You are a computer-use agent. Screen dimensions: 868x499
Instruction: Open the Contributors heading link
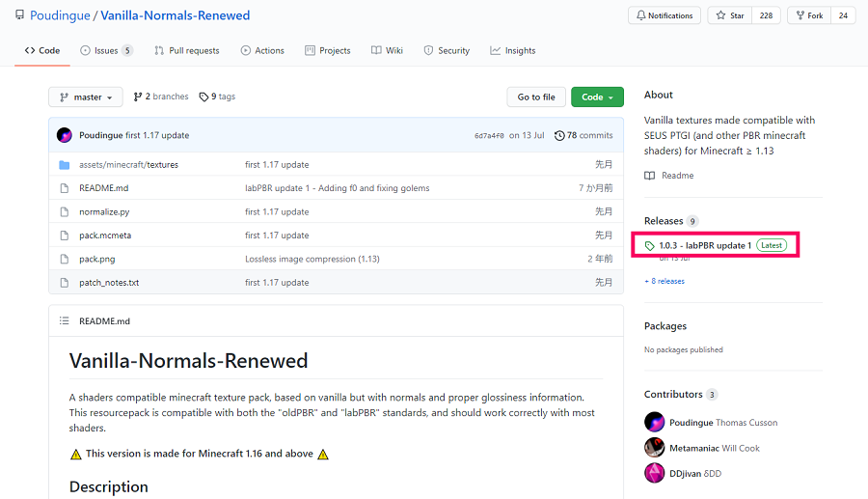[673, 394]
